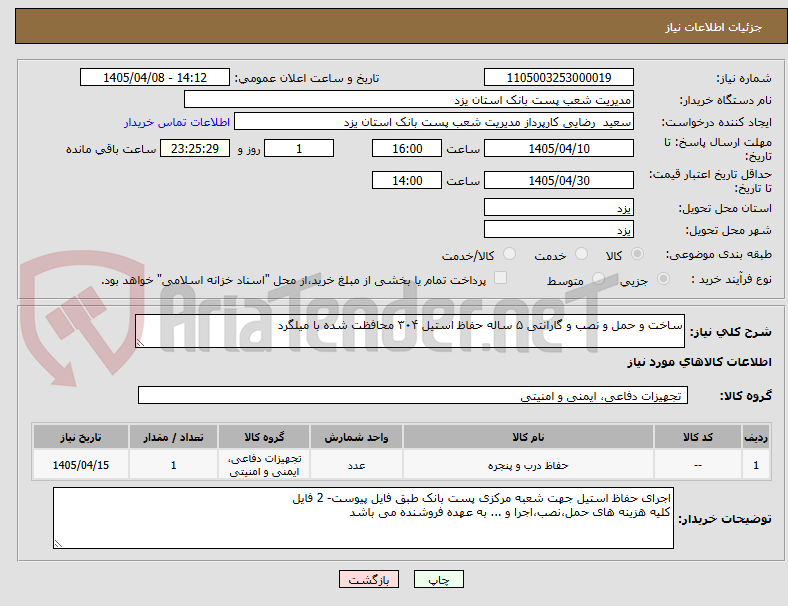
Task: Open the اطلاعات تماس خریدار link
Action: pos(177,122)
